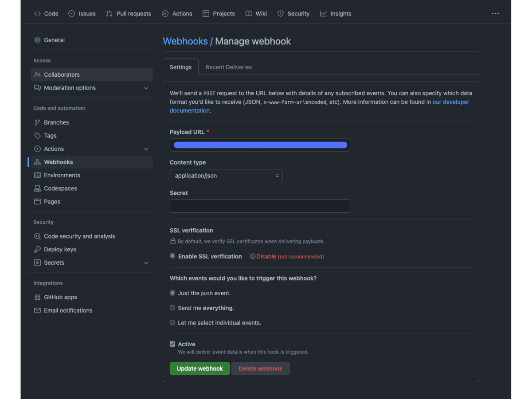The width and height of the screenshot is (532, 399).
Task: Click the Environments sidebar icon
Action: (x=38, y=175)
